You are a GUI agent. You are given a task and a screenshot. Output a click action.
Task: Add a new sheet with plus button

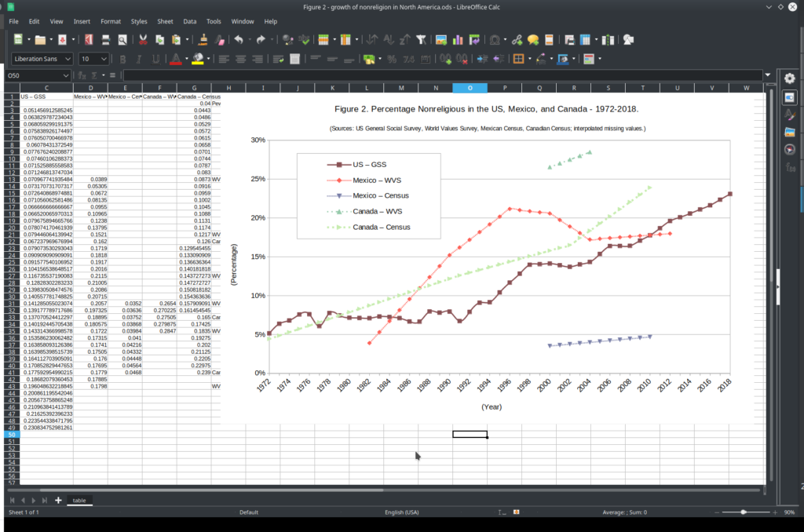click(58, 501)
